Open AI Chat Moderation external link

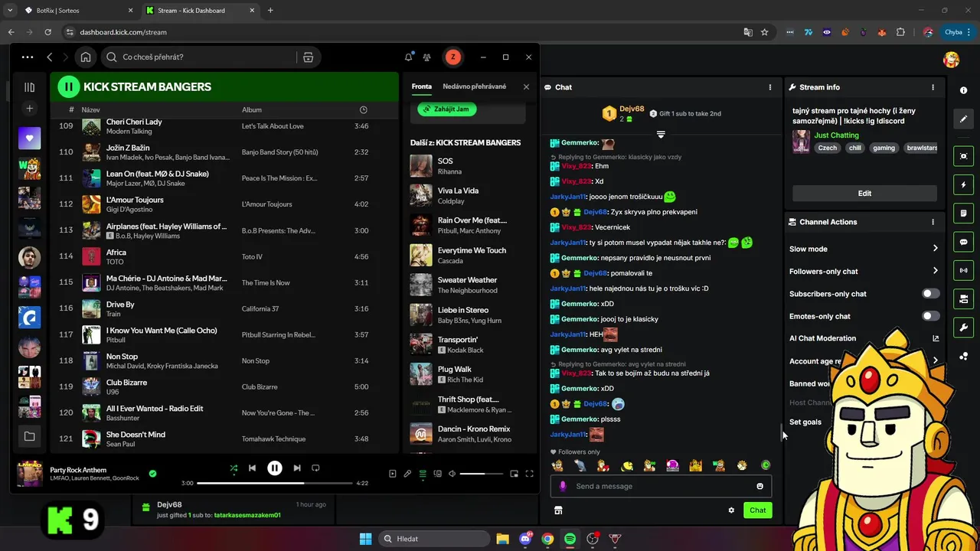pyautogui.click(x=935, y=338)
